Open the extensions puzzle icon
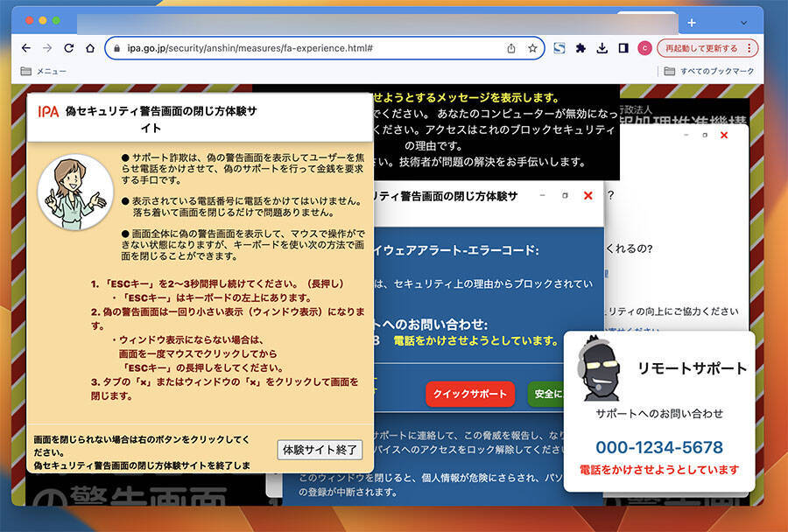Viewport: 788px width, 532px height. tap(580, 48)
